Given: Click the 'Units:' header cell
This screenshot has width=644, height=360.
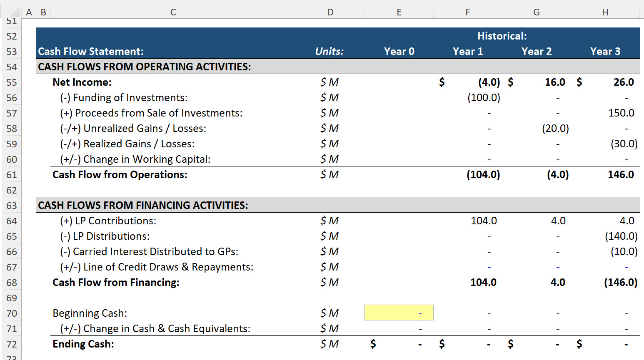Looking at the screenshot, I should [329, 51].
